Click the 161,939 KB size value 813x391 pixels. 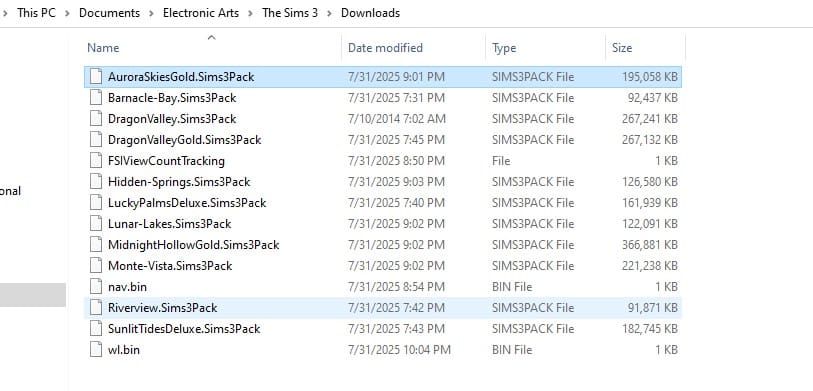point(650,203)
